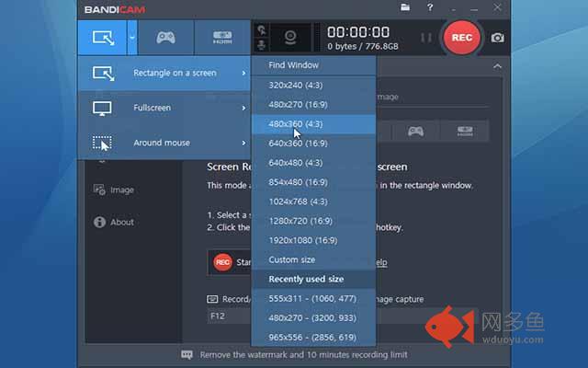Open help via the question mark
The height and width of the screenshot is (368, 588).
click(430, 7)
